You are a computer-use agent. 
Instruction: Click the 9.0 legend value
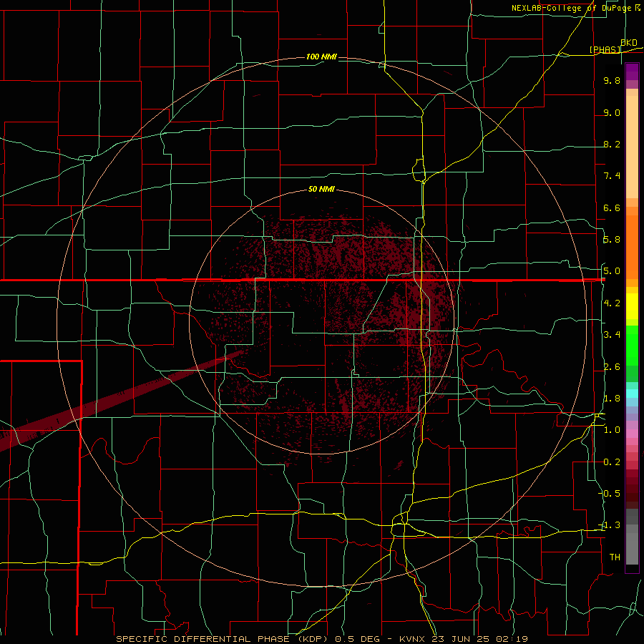coord(612,112)
